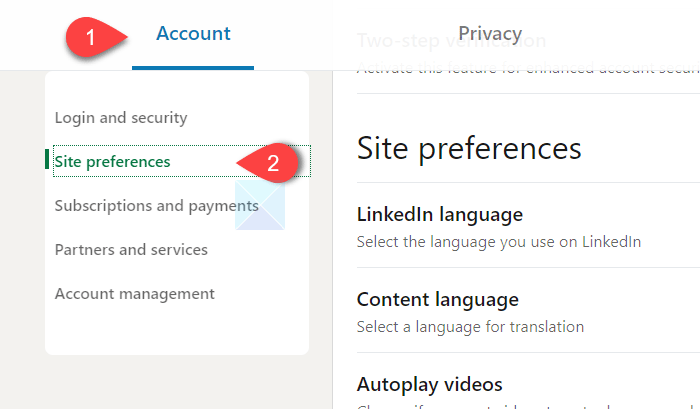This screenshot has height=409, width=700.
Task: Click 'Select the language you use on LinkedIn'
Action: point(498,241)
